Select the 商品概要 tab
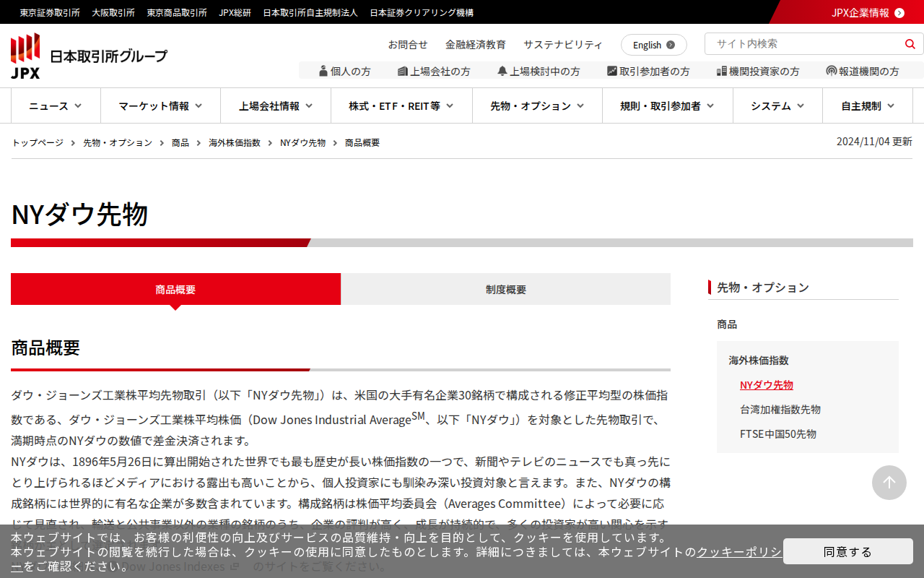 pos(175,289)
